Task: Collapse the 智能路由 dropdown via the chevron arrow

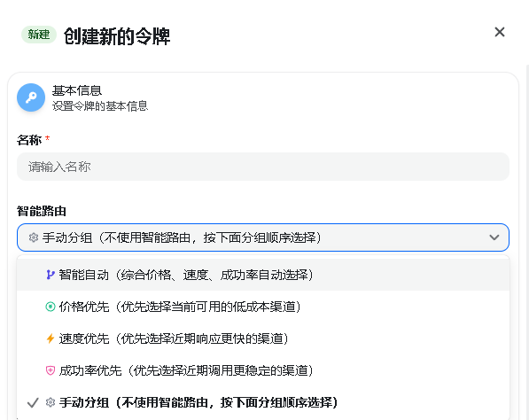Action: pos(494,237)
